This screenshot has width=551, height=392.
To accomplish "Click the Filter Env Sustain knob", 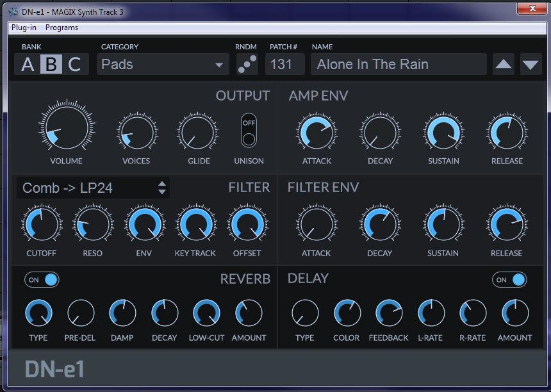I will (443, 224).
